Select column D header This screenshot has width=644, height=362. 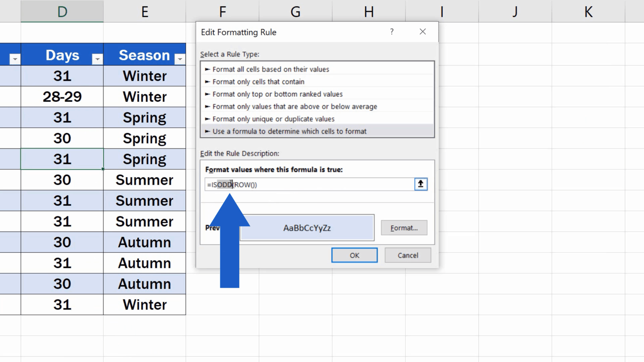point(62,11)
